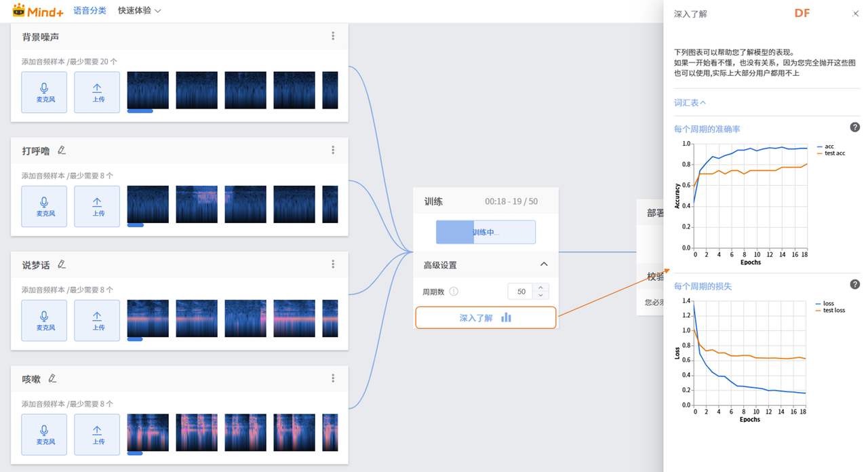Click the upload button in 打呼噜 class
This screenshot has width=868, height=472.
pos(97,206)
